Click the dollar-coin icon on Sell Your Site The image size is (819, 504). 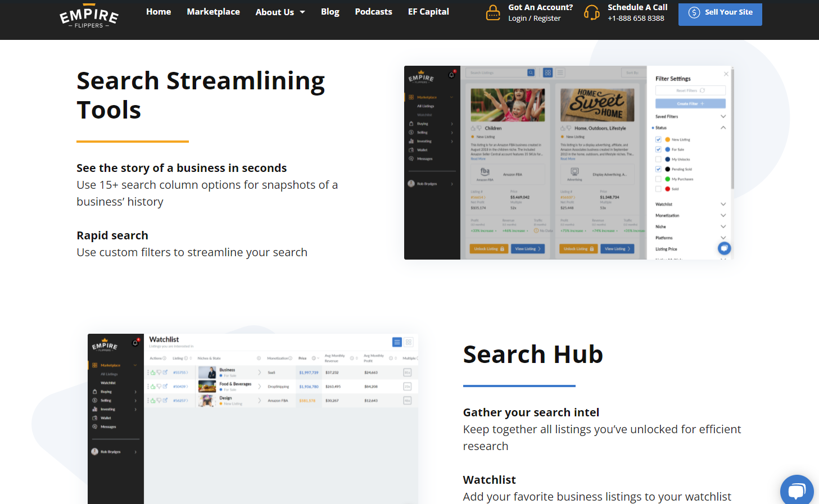(694, 12)
